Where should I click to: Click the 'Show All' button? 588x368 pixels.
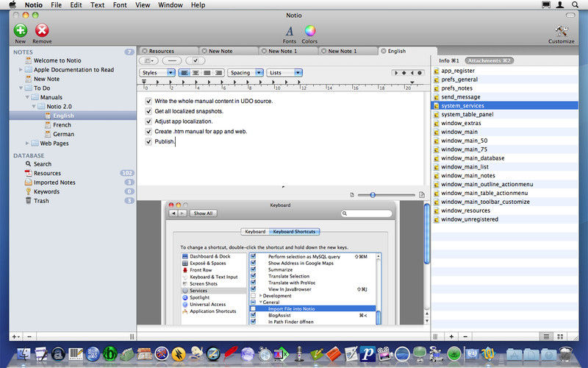(203, 213)
